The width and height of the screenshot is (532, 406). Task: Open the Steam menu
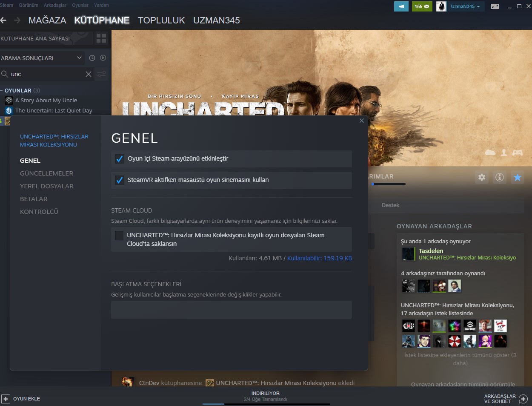pyautogui.click(x=6, y=5)
